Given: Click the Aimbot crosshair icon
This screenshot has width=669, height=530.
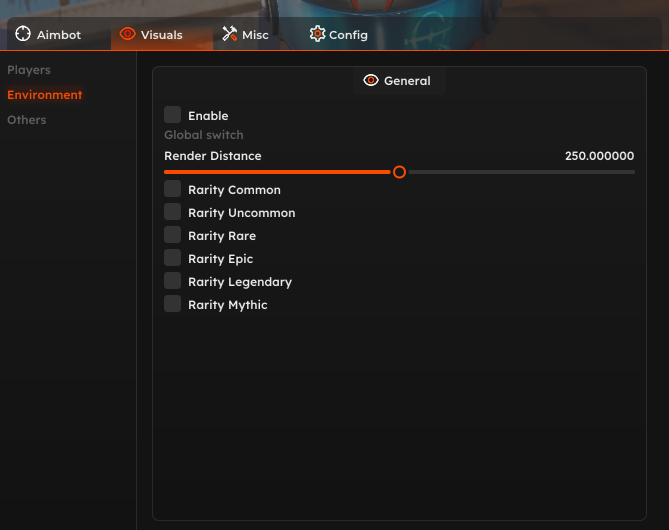Looking at the screenshot, I should coord(23,35).
